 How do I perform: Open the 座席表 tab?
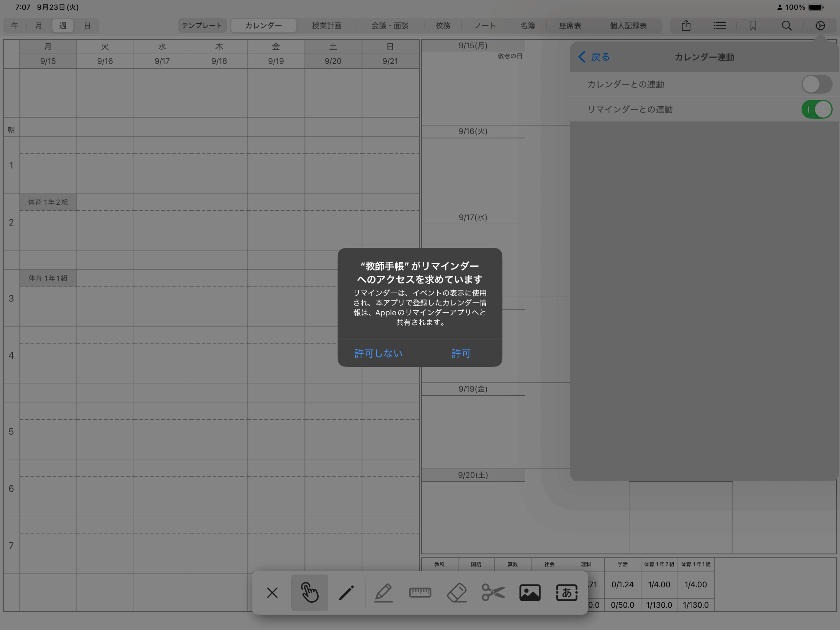tap(570, 26)
